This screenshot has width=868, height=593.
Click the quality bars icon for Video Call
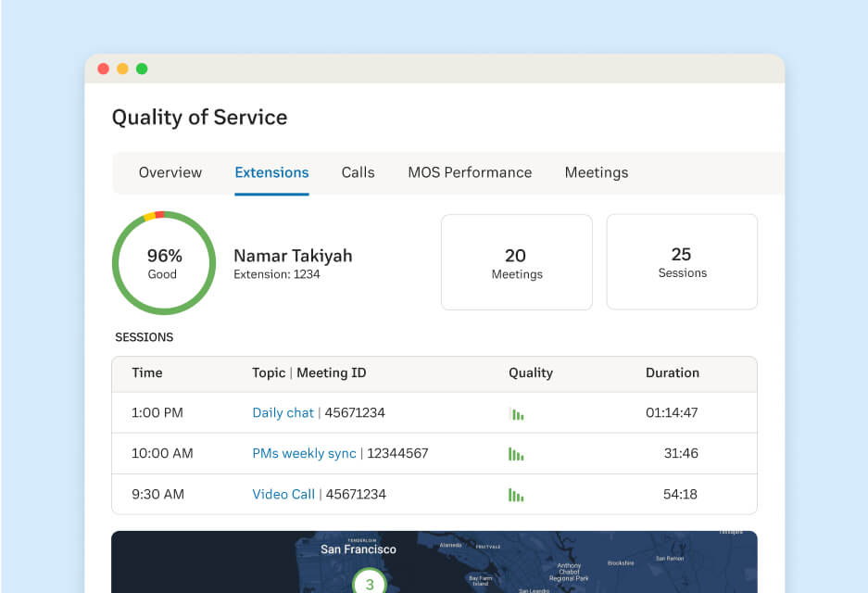(516, 495)
